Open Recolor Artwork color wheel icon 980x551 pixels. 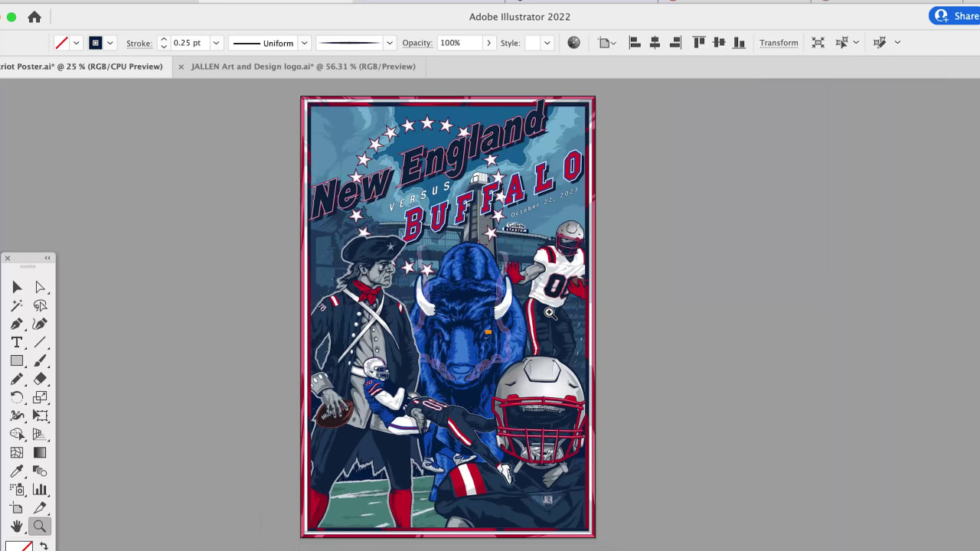[x=573, y=43]
